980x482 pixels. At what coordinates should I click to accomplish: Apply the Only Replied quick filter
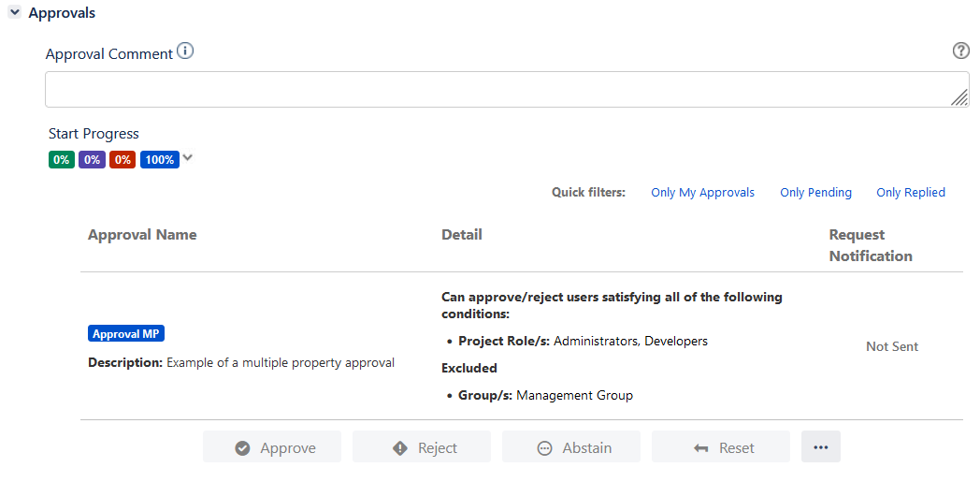click(910, 193)
